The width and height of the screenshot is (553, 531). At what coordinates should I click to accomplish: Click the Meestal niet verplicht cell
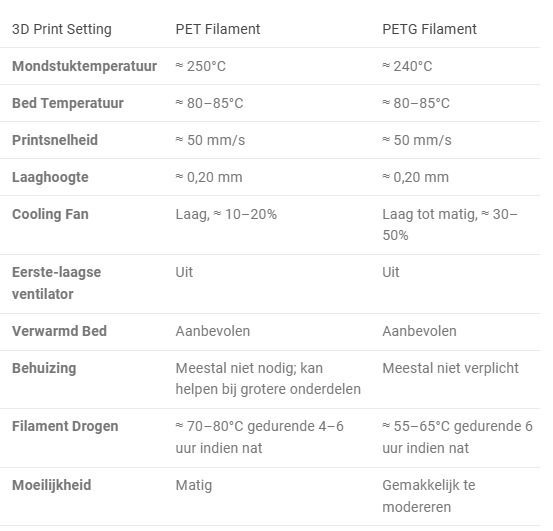point(450,368)
